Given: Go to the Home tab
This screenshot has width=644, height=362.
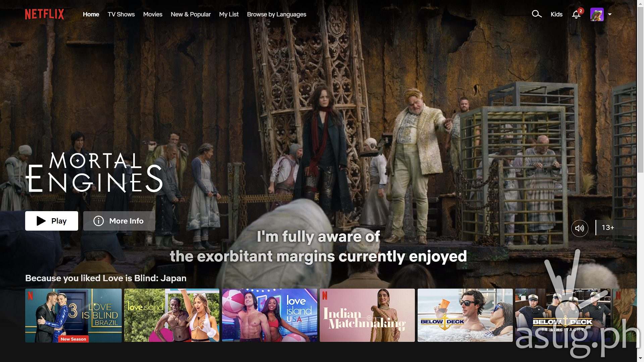Looking at the screenshot, I should 91,14.
